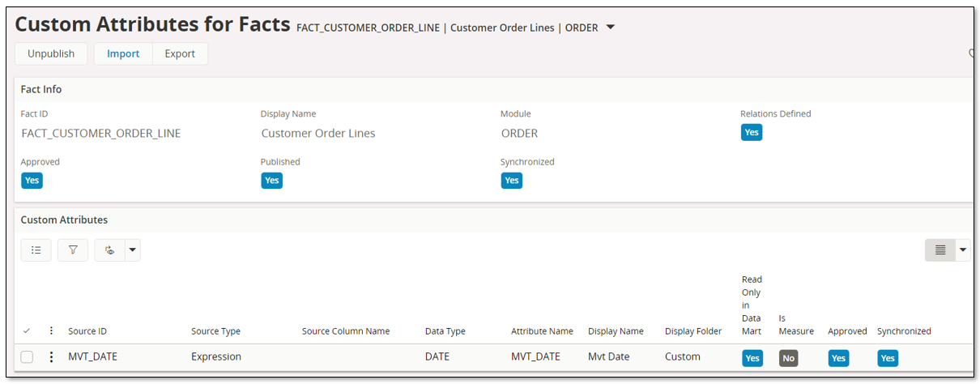Click the filter funnel icon
The width and height of the screenshot is (980, 384).
tap(73, 250)
